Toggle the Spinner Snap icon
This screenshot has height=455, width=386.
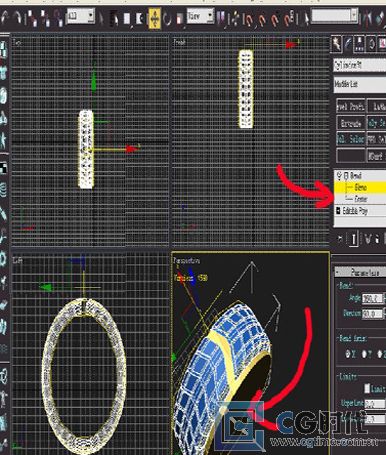click(x=289, y=19)
